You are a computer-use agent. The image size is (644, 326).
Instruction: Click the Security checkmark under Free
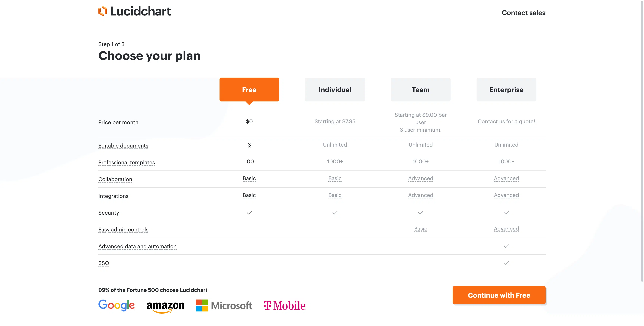(x=249, y=213)
